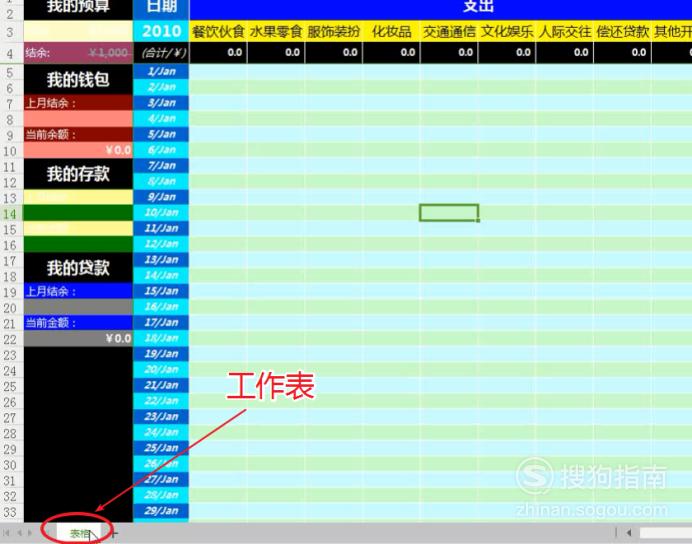Select the 21/Jan date cell
This screenshot has width=692, height=544.
161,385
